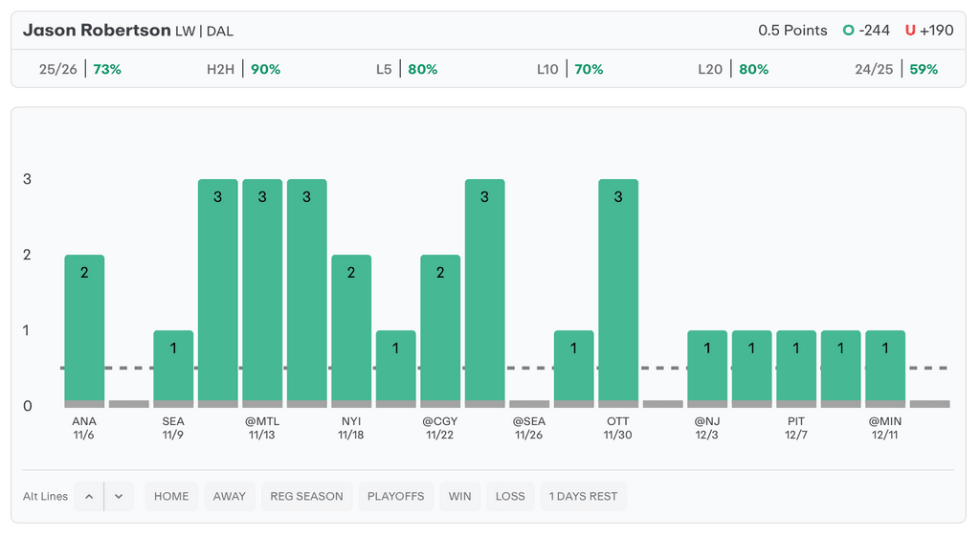Screen dimensions: 980x539
Task: Switch to the 25/26 season split
Action: click(x=80, y=69)
